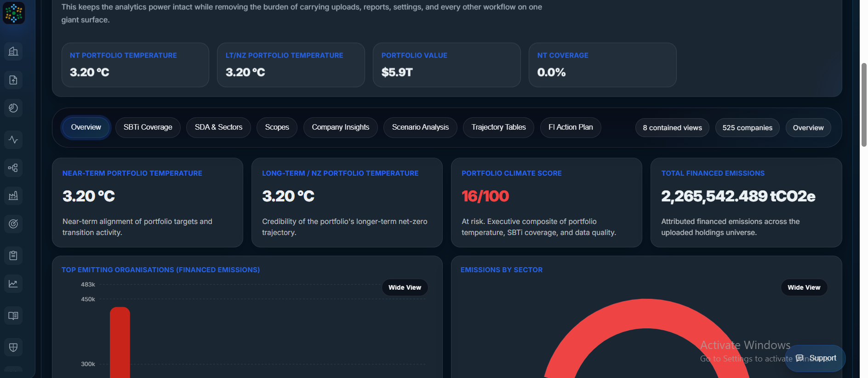Click the NT Coverage 0.0% card

click(x=602, y=65)
